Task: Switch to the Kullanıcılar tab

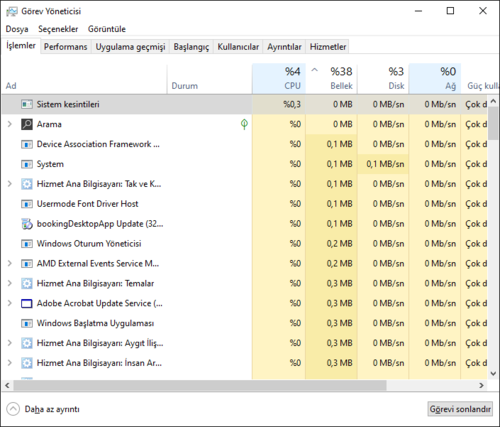Action: 238,47
